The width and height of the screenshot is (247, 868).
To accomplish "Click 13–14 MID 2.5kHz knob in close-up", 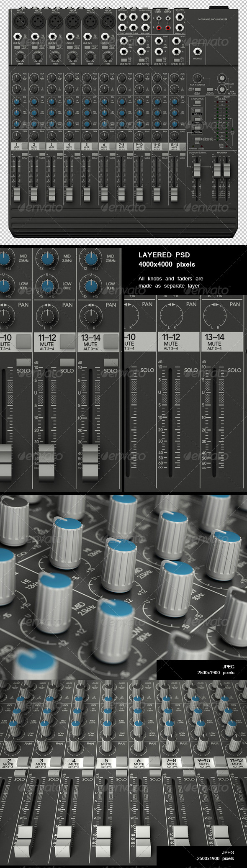I will (x=91, y=257).
